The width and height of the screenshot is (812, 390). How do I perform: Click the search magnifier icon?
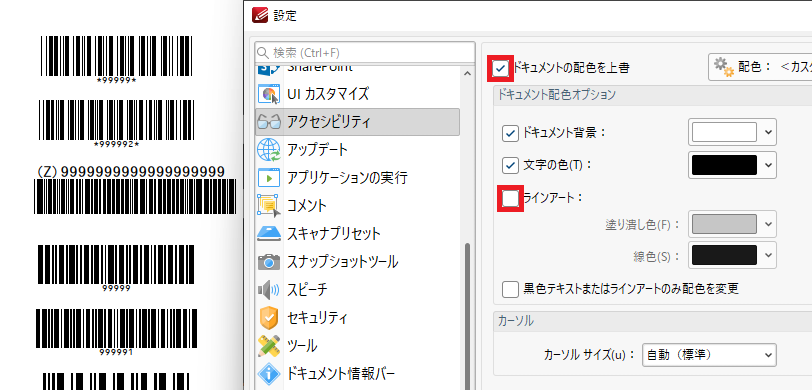tap(263, 53)
